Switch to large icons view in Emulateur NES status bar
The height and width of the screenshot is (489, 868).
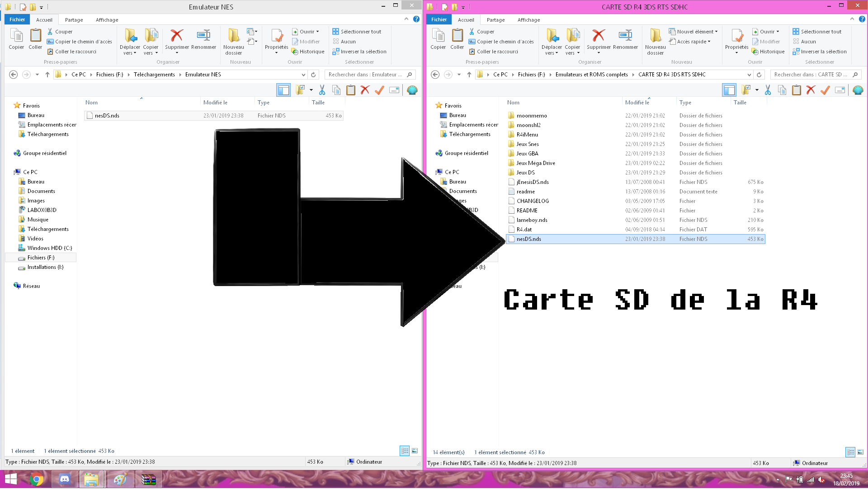415,451
